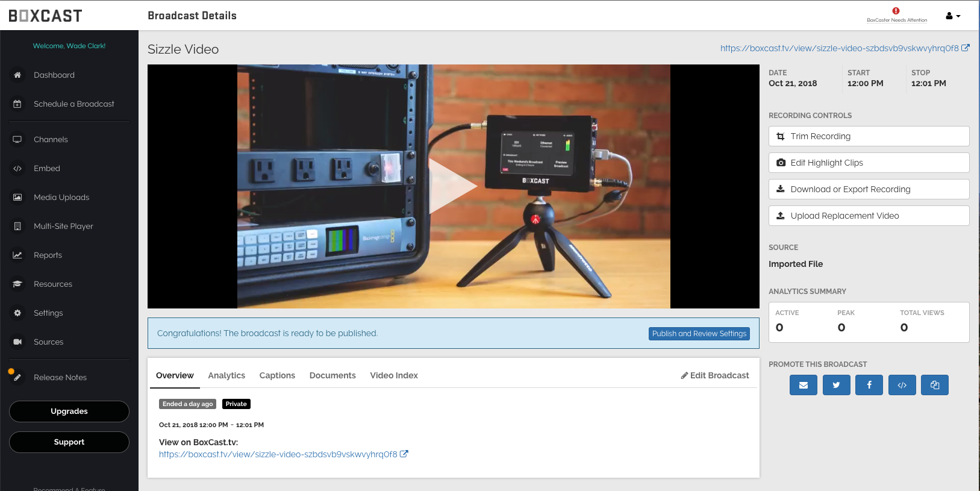
Task: Click the Dashboard home icon in sidebar
Action: point(17,75)
